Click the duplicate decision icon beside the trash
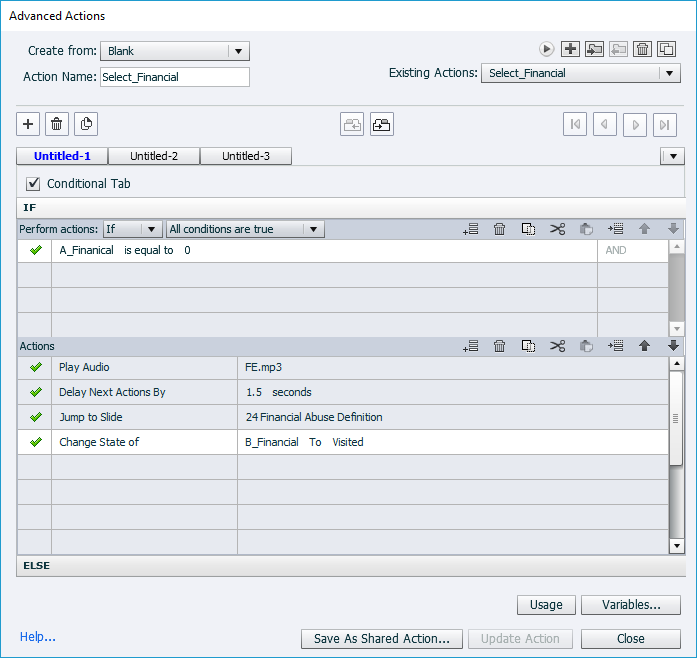 (x=86, y=124)
